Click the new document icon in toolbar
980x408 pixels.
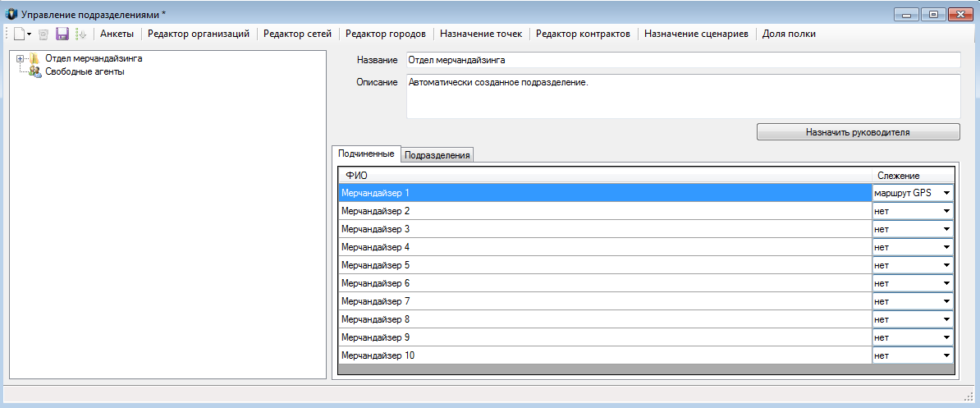(17, 34)
